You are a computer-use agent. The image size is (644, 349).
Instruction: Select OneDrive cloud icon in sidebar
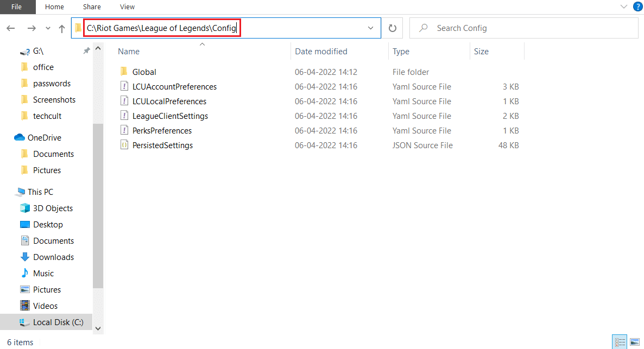tap(20, 137)
